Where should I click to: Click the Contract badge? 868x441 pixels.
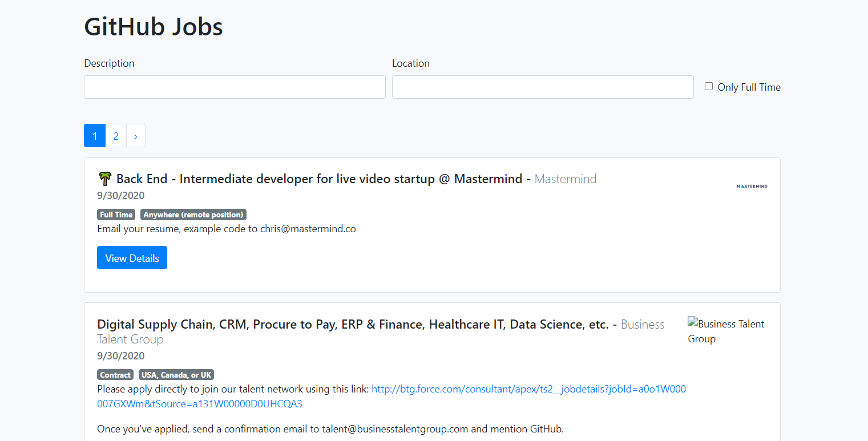coord(115,375)
